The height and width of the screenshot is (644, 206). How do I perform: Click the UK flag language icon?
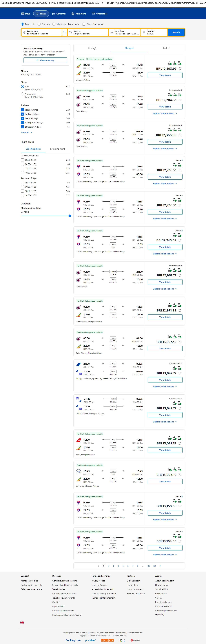pyautogui.click(x=22, y=622)
